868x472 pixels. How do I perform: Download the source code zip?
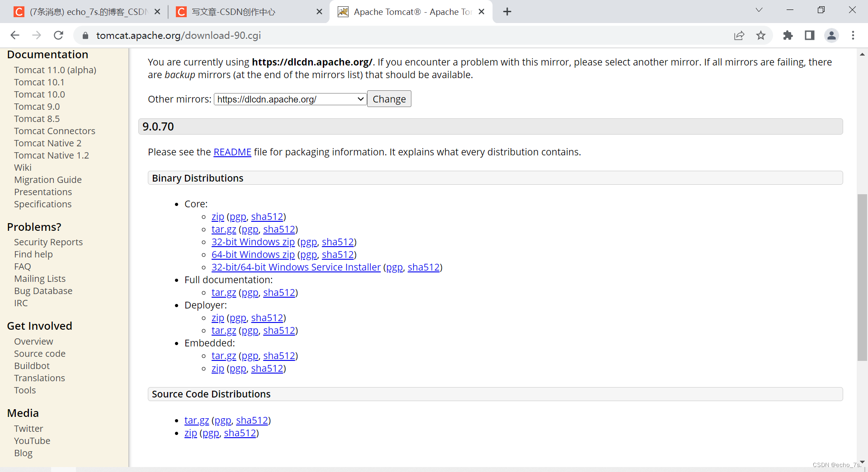(191, 433)
